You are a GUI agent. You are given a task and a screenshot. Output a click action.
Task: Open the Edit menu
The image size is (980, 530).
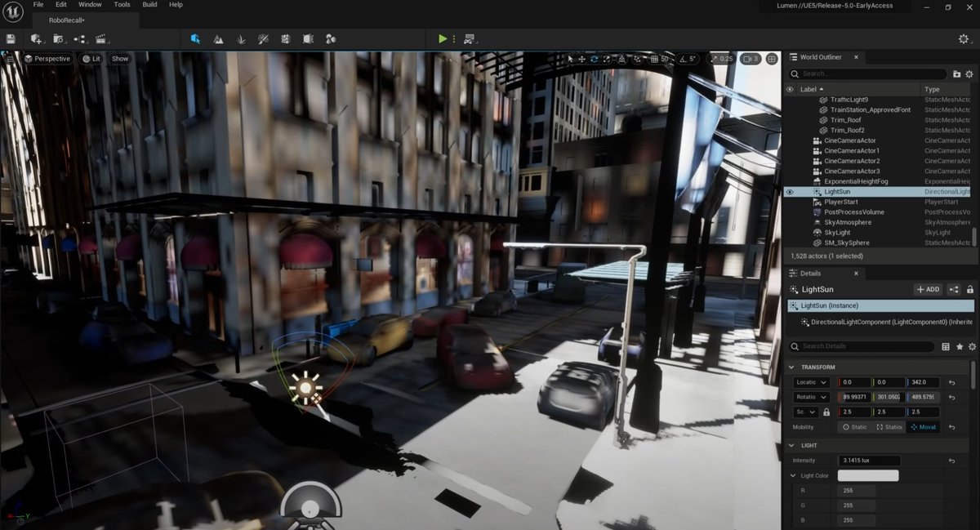click(61, 5)
